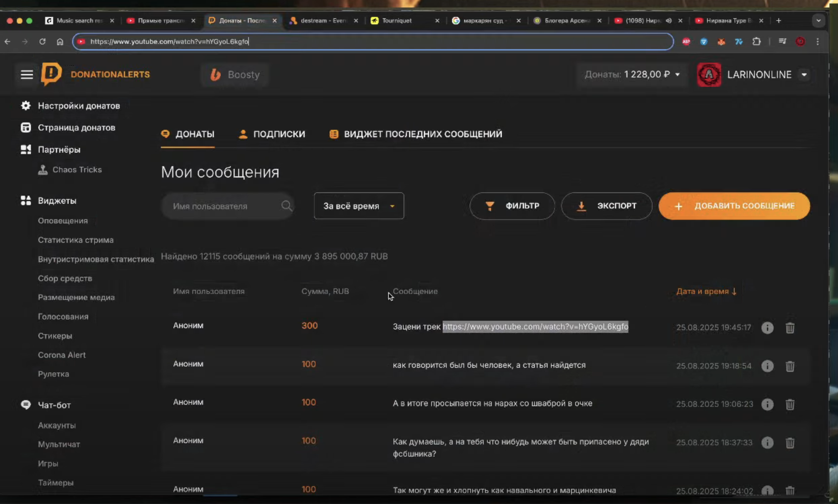The image size is (838, 504).
Task: Expand the За всё время period dropdown
Action: (x=359, y=206)
